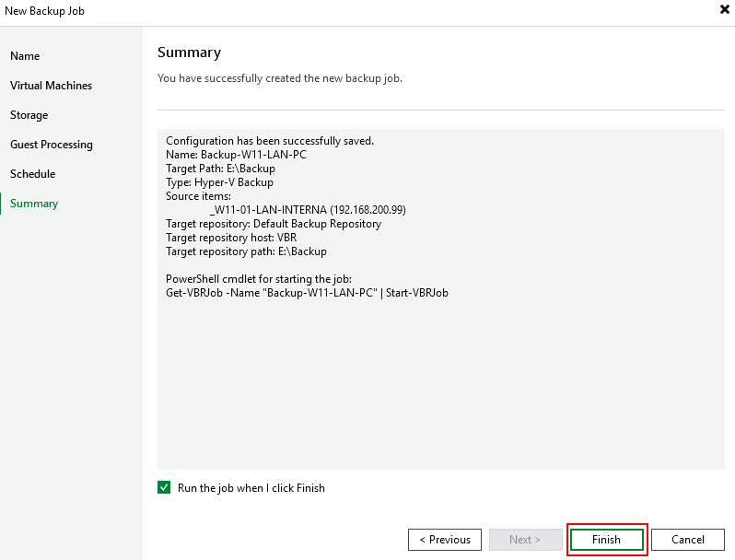Click the Type: Hyper-V Backup line
The image size is (735, 560).
point(219,182)
